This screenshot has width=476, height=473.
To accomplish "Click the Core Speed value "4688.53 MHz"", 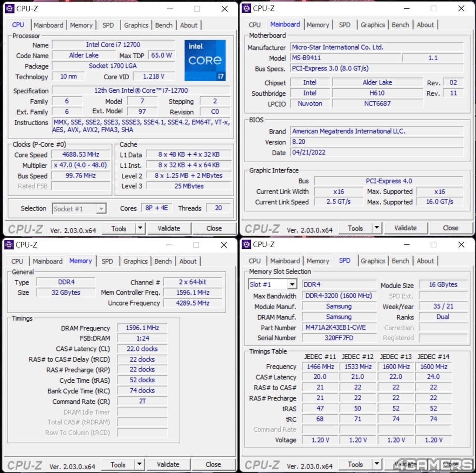I will pos(81,155).
